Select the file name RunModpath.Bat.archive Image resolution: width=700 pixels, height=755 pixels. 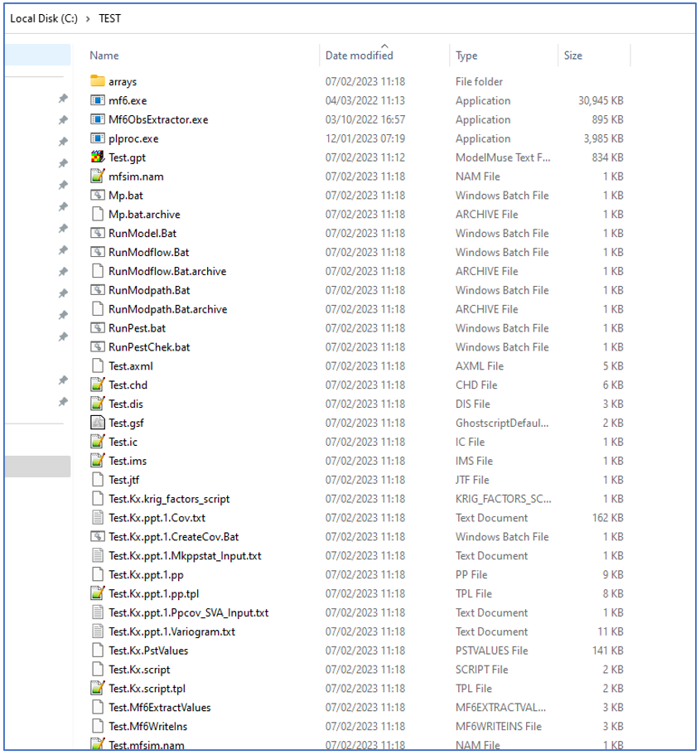click(x=167, y=309)
